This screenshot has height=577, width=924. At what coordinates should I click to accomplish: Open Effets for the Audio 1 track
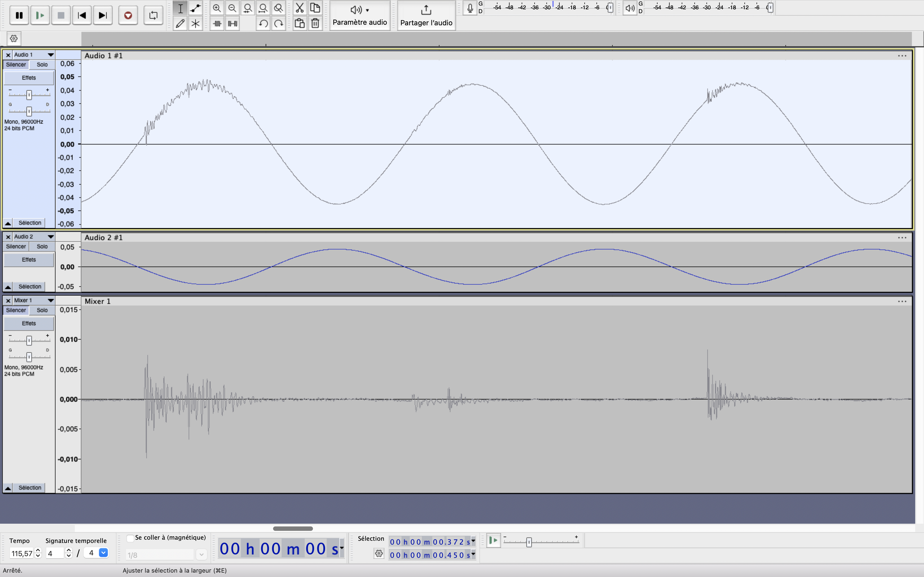tap(29, 78)
